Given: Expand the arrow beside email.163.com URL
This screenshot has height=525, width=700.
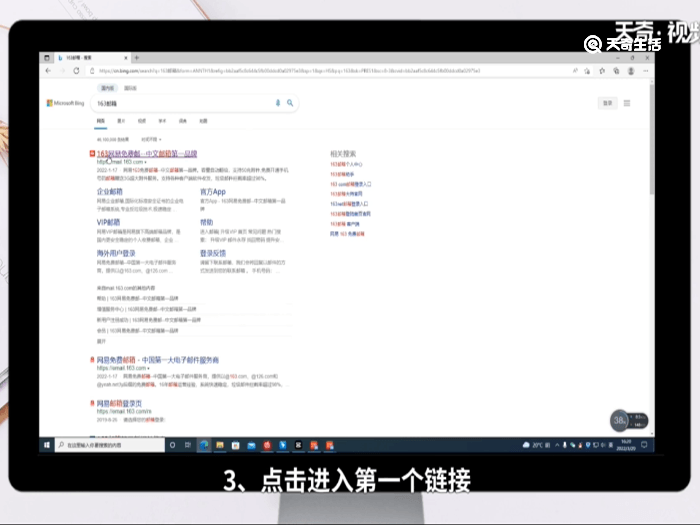Looking at the screenshot, I should coord(149,368).
